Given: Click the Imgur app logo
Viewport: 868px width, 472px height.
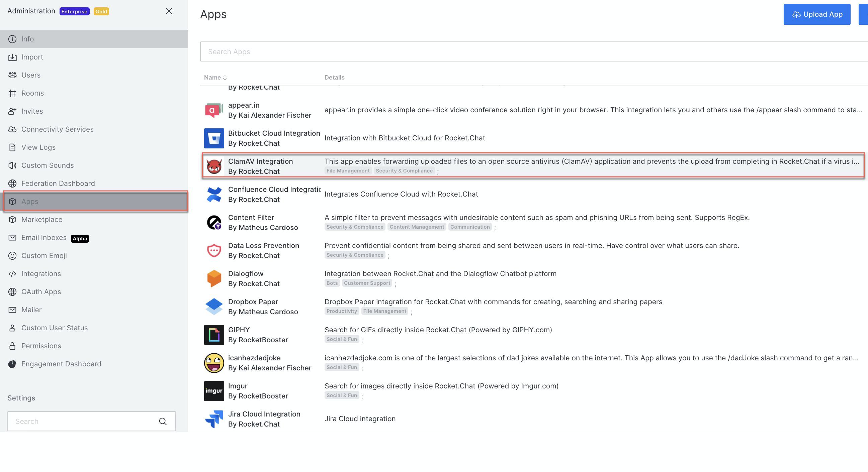Looking at the screenshot, I should [214, 391].
